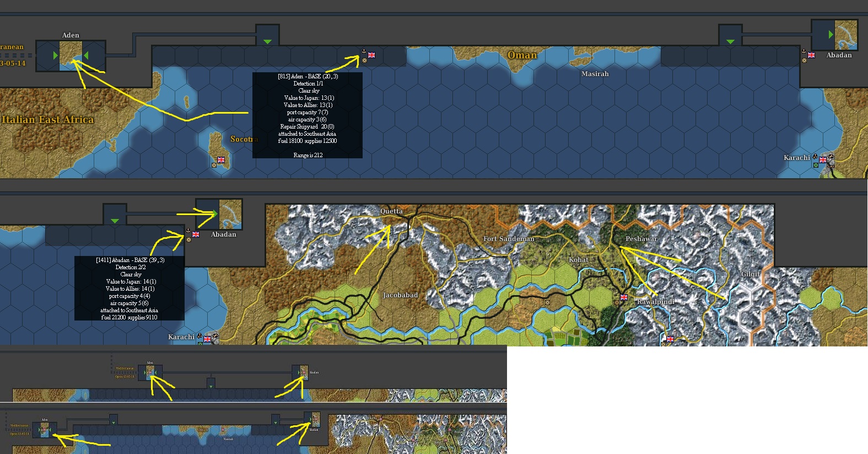Click the Peshawar city label

pyautogui.click(x=641, y=239)
